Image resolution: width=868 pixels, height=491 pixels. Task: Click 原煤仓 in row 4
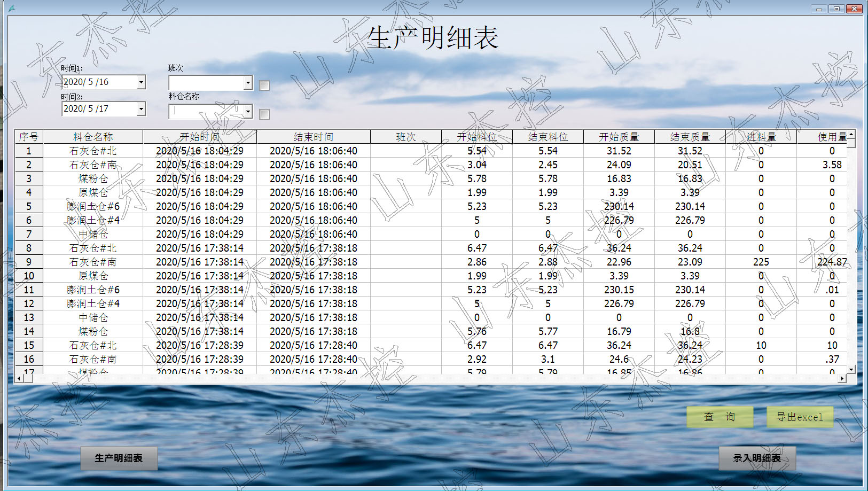point(93,193)
